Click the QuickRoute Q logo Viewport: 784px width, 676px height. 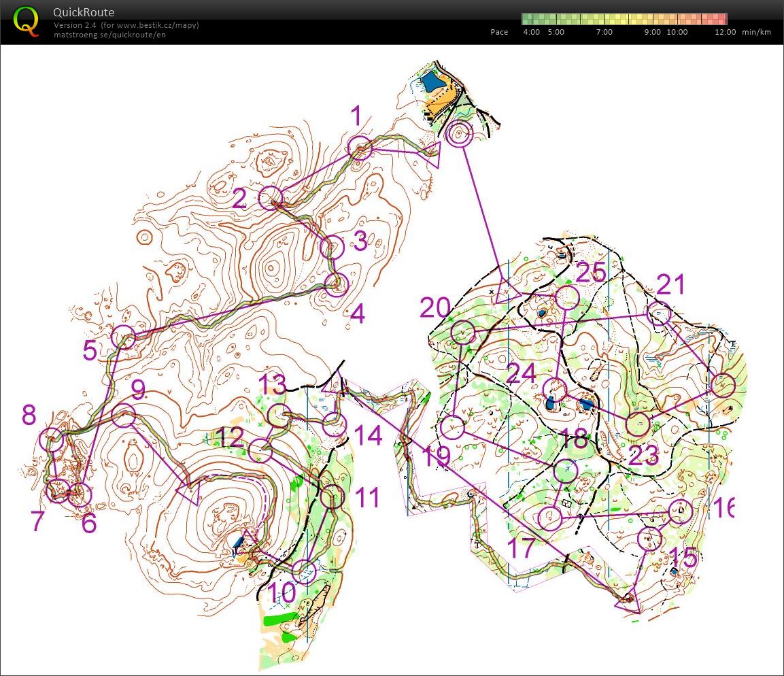coord(26,21)
